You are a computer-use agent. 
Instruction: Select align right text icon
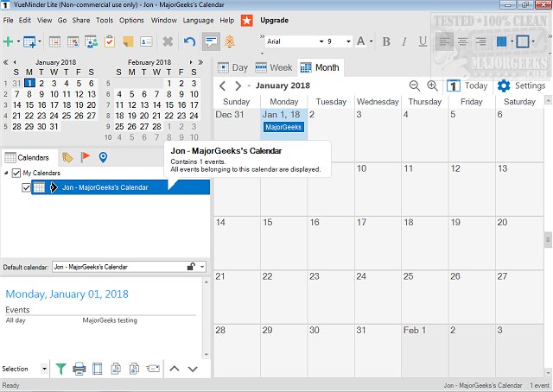click(x=481, y=41)
